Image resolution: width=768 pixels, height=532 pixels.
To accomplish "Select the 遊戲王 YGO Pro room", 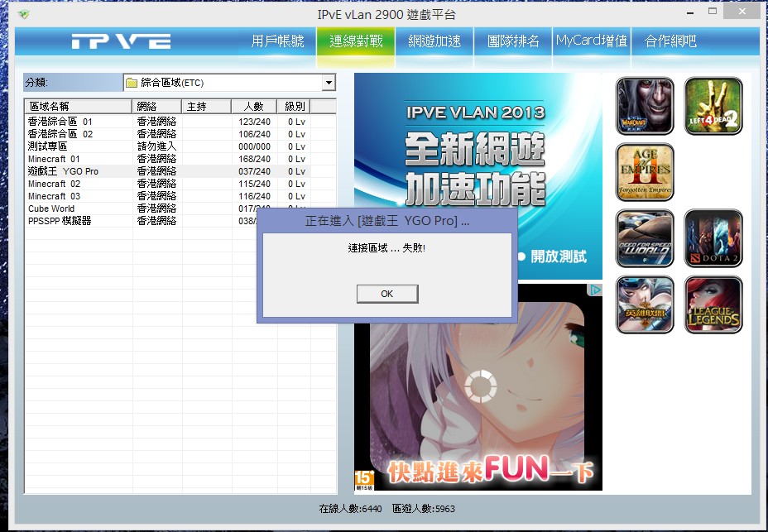I will pyautogui.click(x=167, y=171).
